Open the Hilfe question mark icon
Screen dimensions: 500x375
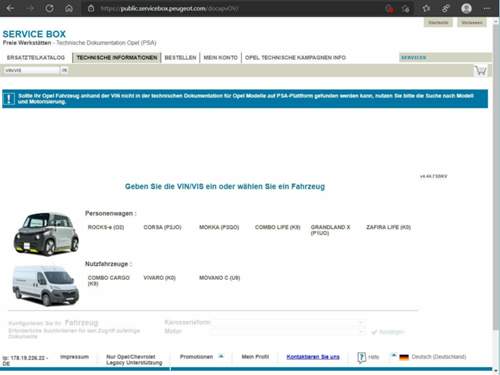point(361,357)
